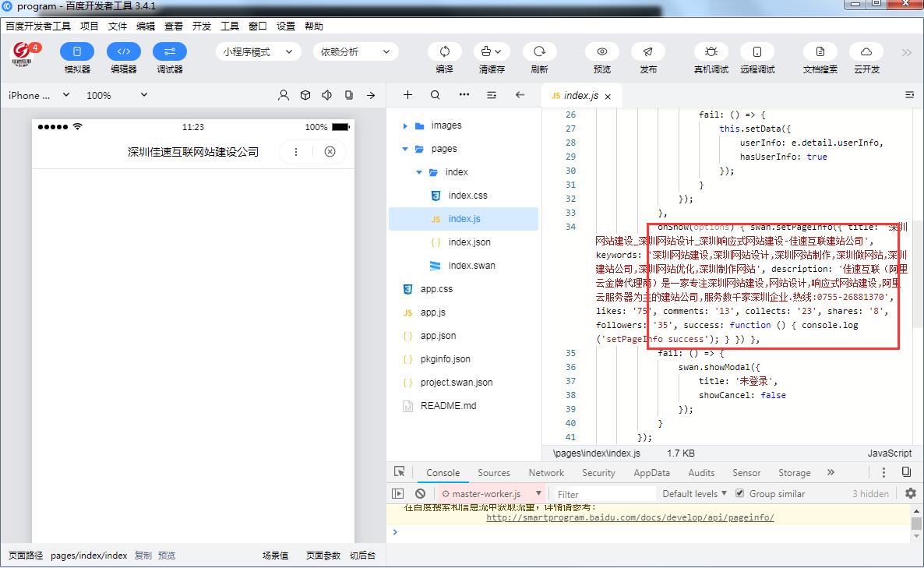The height and width of the screenshot is (568, 924).
Task: Open the 文件 menu
Action: click(118, 26)
